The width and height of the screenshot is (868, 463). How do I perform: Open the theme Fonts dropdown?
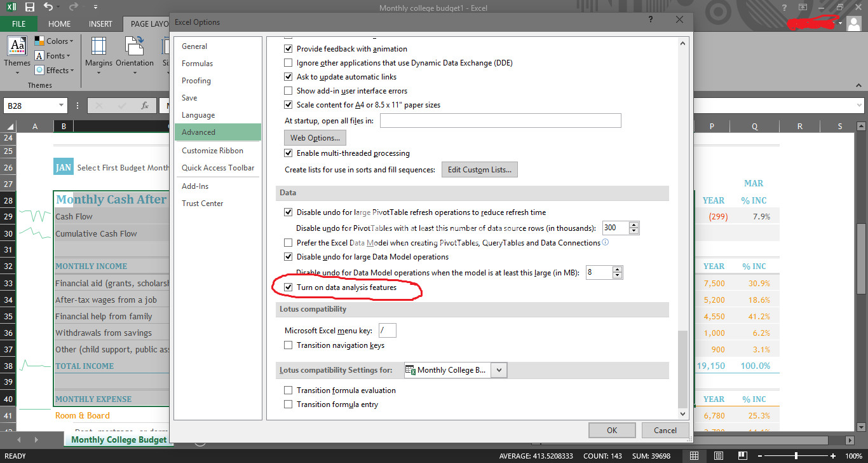[55, 56]
